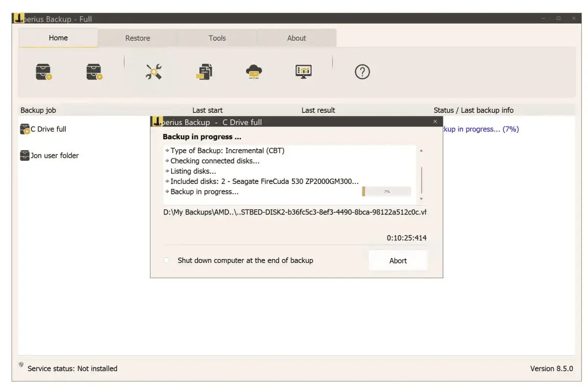Sort by Backup job column header
Screen dimensions: 588x389
(38, 110)
